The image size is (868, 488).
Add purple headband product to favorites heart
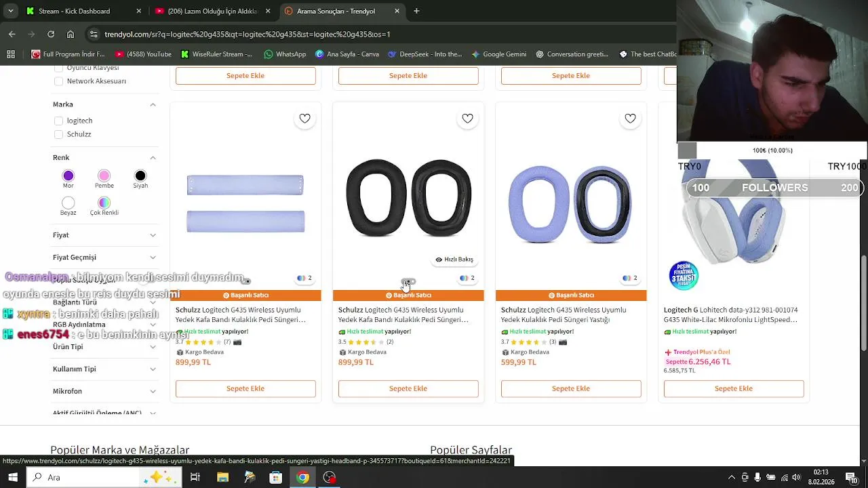click(304, 119)
